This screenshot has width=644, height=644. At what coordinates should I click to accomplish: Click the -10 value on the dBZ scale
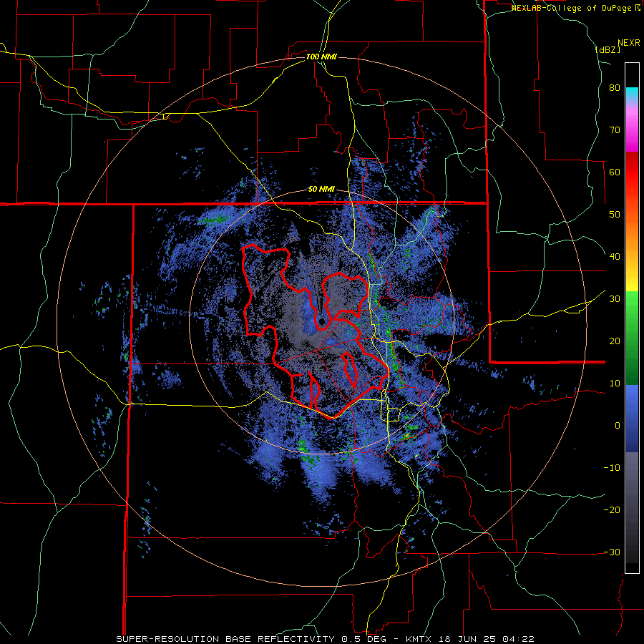tap(612, 468)
